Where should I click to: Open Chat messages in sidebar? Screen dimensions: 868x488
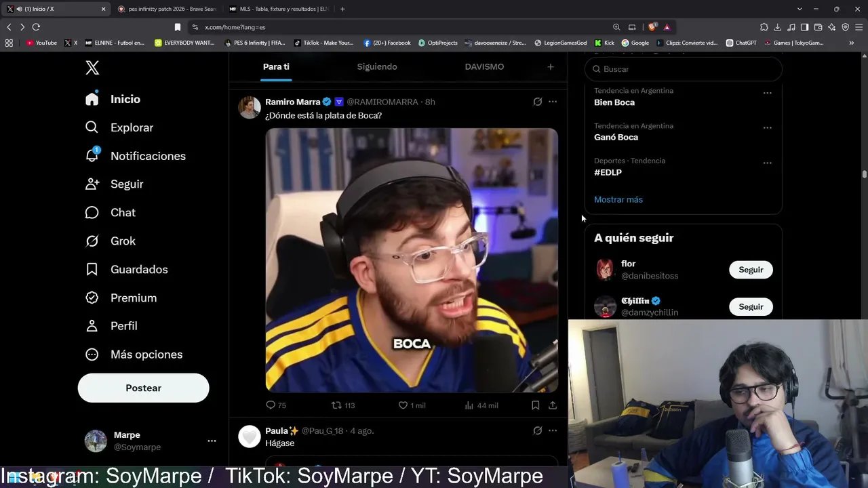coord(110,213)
